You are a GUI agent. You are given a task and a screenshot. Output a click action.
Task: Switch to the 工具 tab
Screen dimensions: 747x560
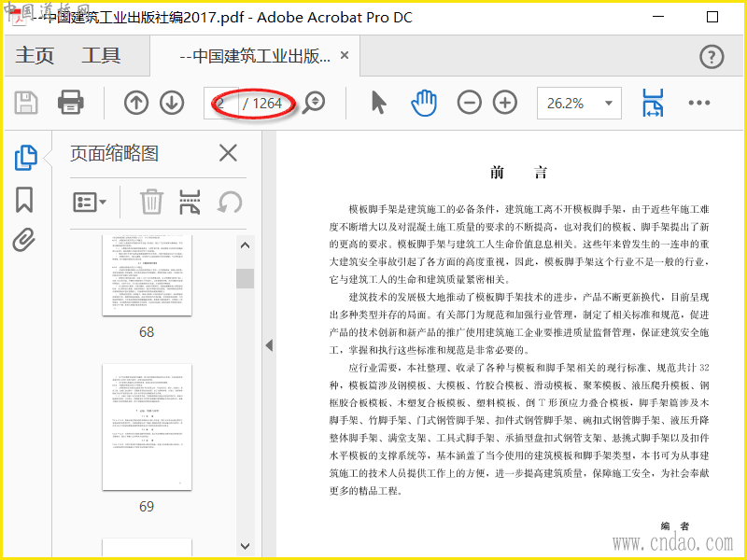pos(101,56)
